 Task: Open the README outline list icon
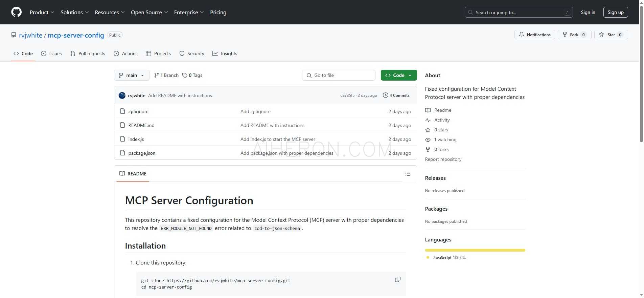408,174
